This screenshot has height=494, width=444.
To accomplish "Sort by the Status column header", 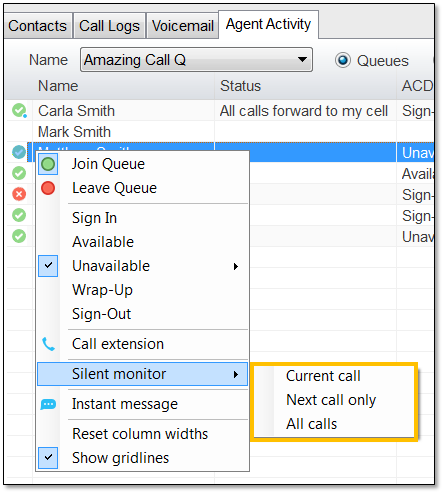I will [x=240, y=86].
